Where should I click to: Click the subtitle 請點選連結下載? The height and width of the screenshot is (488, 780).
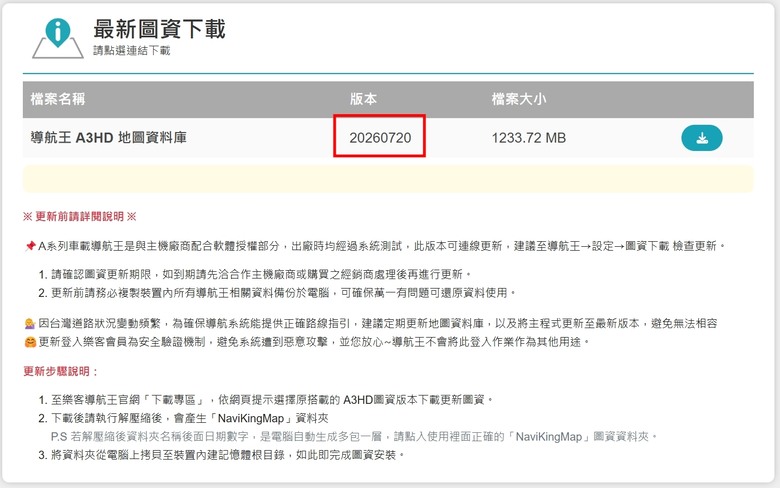(132, 50)
